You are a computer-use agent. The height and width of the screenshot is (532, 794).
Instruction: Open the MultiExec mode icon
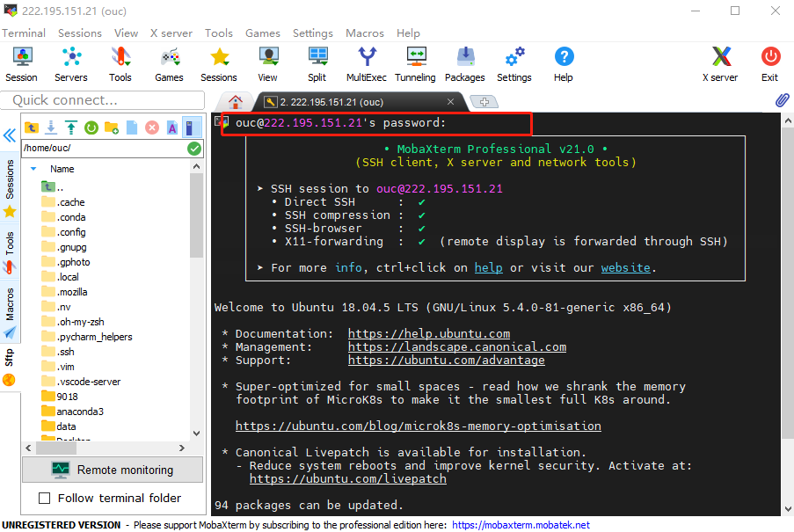(x=367, y=64)
